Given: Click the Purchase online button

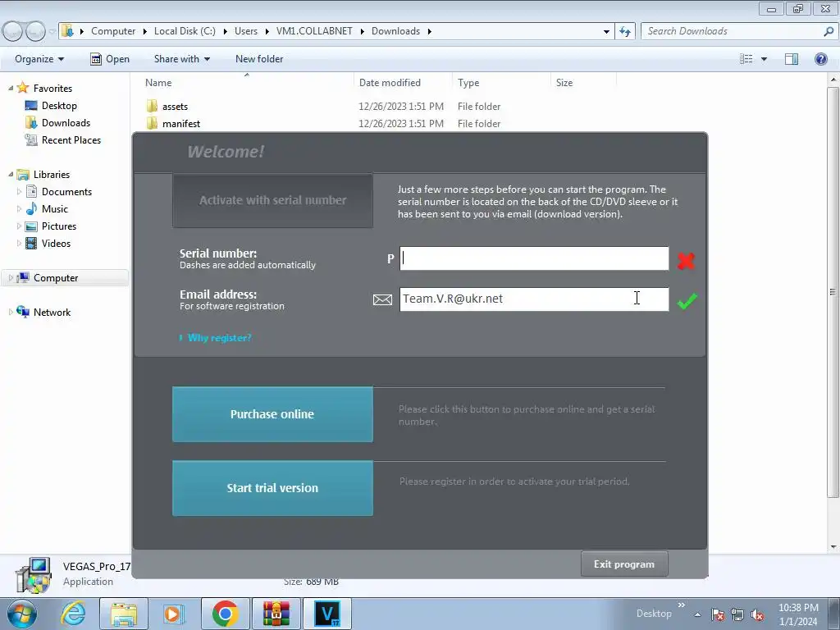Looking at the screenshot, I should click(272, 414).
